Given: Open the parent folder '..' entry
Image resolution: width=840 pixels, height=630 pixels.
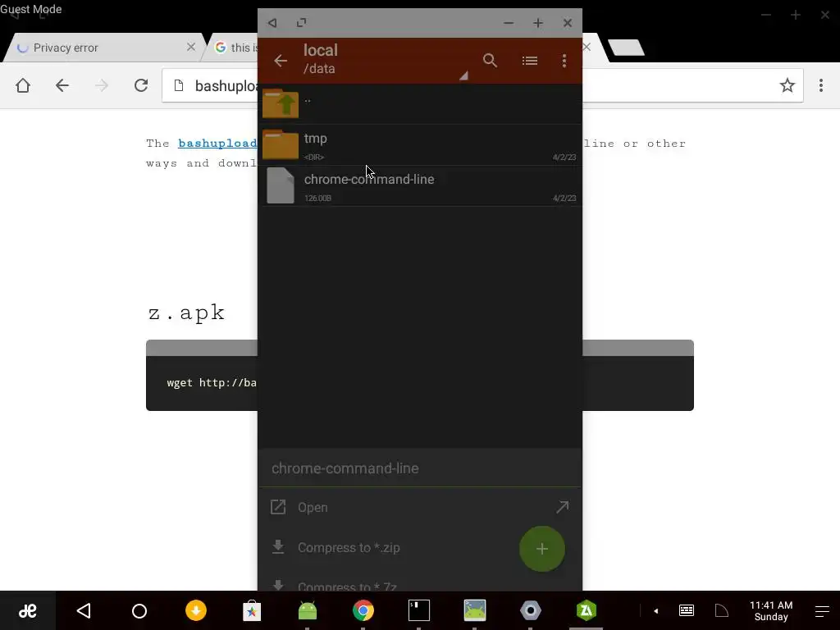Looking at the screenshot, I should click(x=419, y=104).
